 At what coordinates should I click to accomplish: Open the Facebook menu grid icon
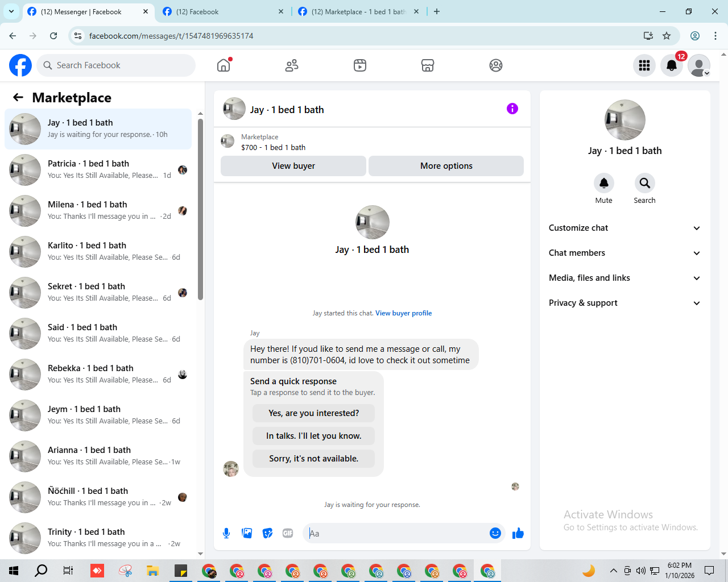pyautogui.click(x=644, y=65)
